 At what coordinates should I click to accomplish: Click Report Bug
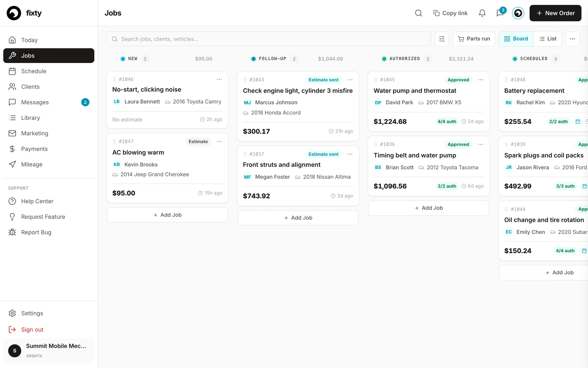click(x=49, y=232)
